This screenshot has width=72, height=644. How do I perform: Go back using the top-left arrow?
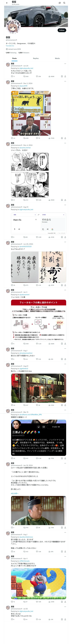pos(7,3)
